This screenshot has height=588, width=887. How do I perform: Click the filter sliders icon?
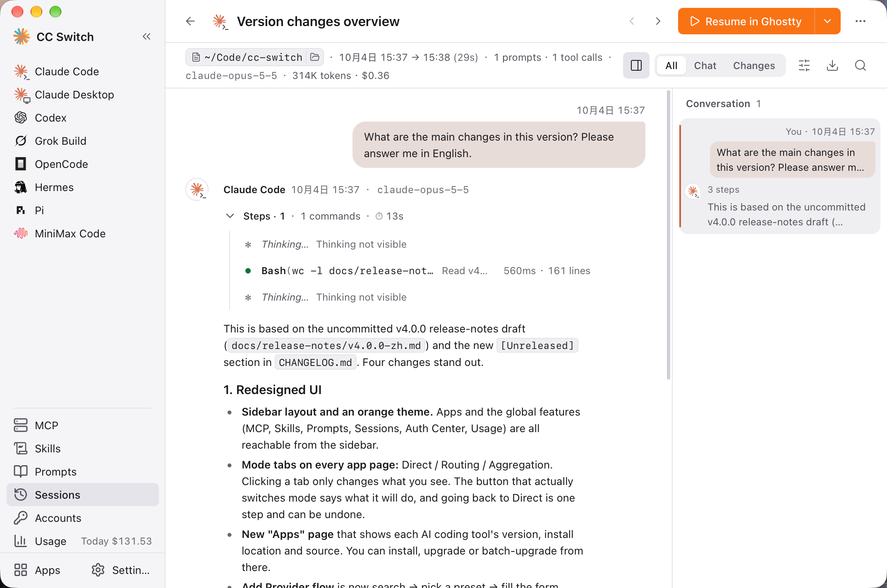[x=804, y=65]
